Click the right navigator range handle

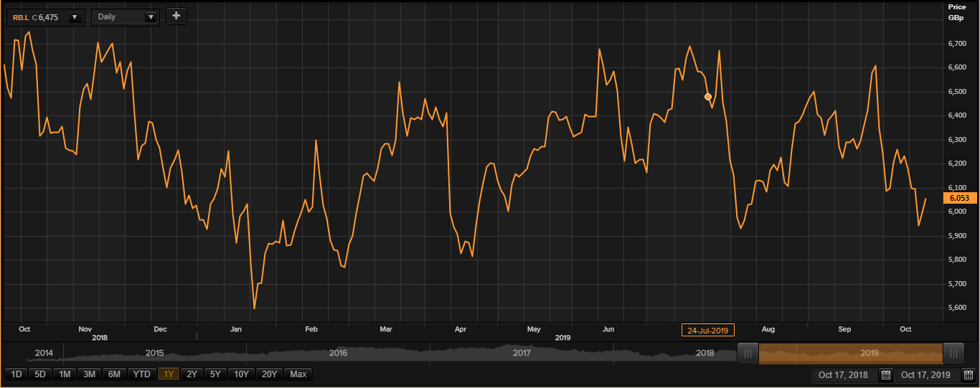tap(953, 353)
